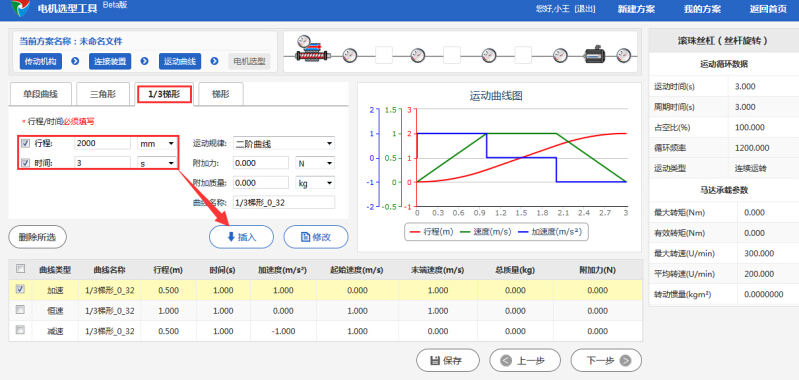Click the 插入 button
Image resolution: width=799 pixels, height=380 pixels.
click(x=242, y=237)
